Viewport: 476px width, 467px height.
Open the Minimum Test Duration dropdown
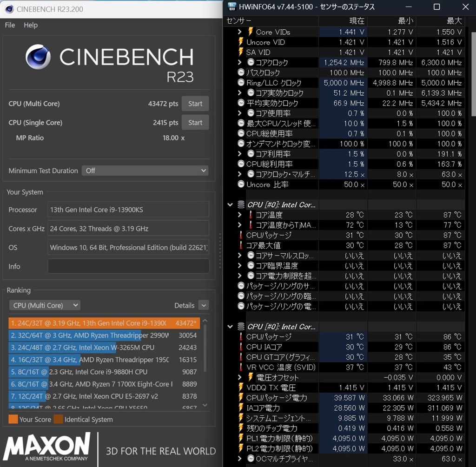click(145, 171)
